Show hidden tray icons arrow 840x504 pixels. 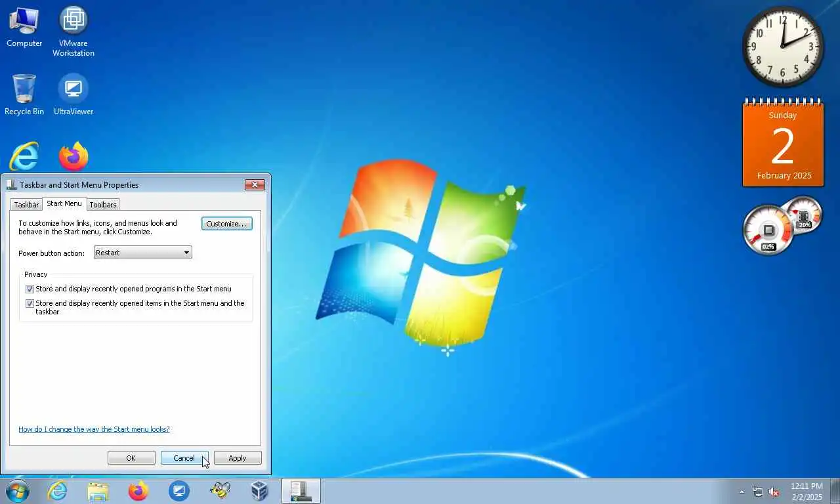(x=742, y=492)
